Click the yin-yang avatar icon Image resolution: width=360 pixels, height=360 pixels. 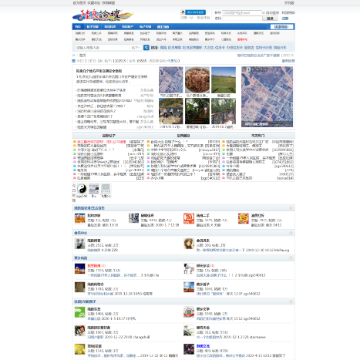click(x=82, y=189)
